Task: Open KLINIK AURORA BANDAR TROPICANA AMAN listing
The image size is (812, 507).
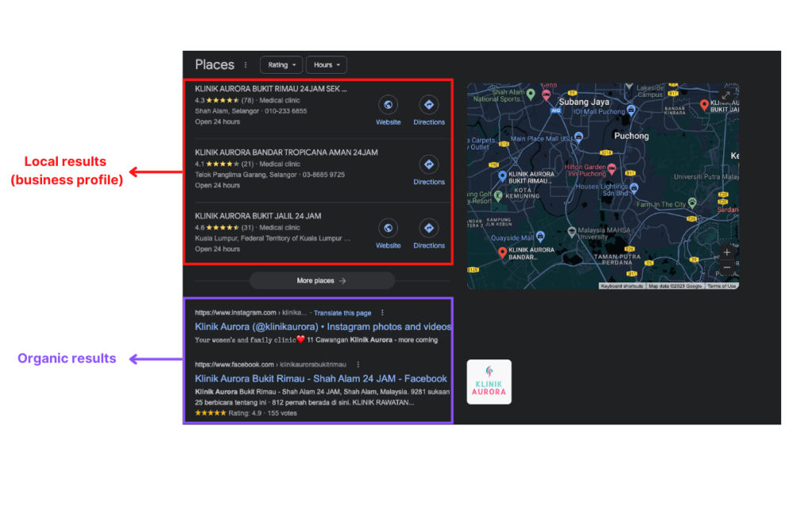Action: 286,152
